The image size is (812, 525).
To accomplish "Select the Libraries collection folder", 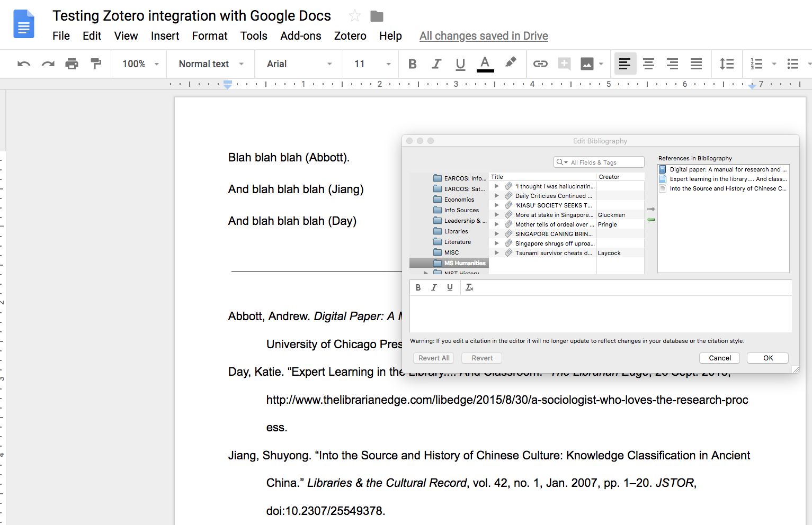I will coord(450,231).
